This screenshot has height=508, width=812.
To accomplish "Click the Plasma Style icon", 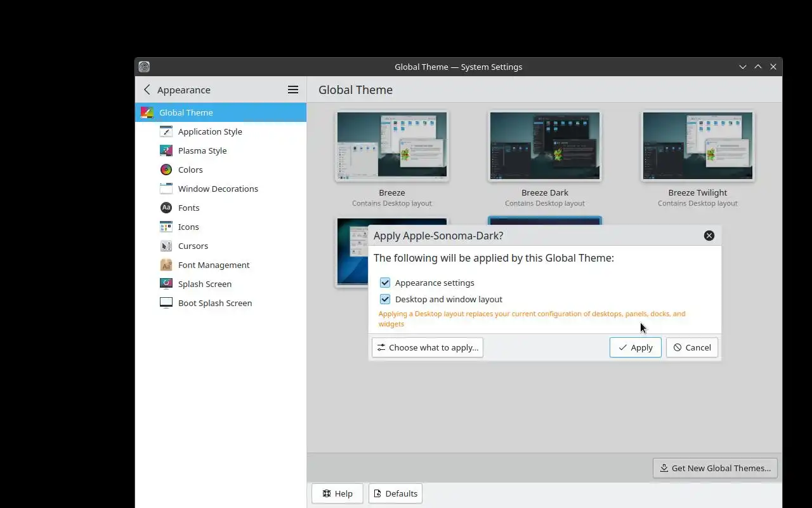I will (166, 150).
